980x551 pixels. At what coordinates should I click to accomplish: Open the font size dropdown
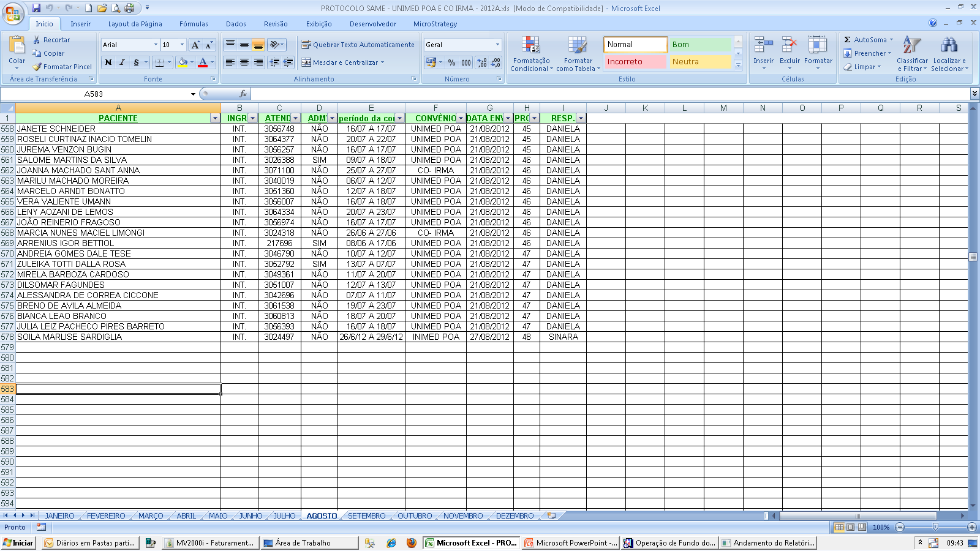click(182, 45)
